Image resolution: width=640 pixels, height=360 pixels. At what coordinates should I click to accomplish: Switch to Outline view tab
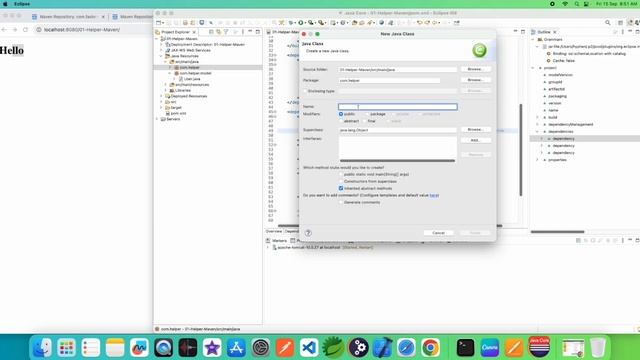tap(543, 32)
